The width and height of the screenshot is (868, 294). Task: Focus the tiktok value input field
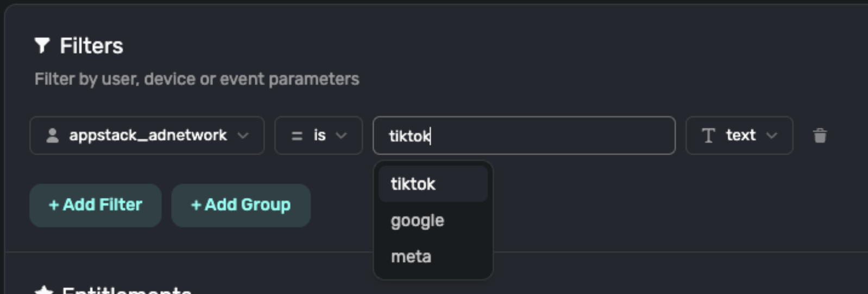pyautogui.click(x=524, y=136)
